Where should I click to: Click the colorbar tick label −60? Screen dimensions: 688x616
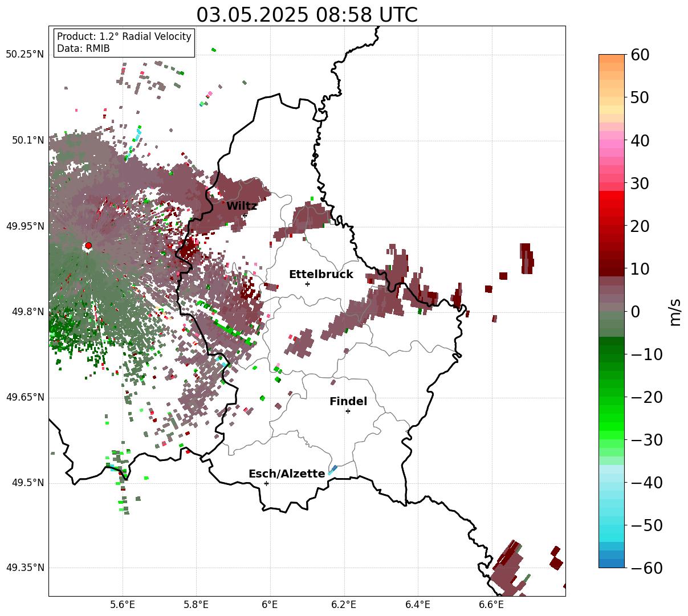(646, 568)
